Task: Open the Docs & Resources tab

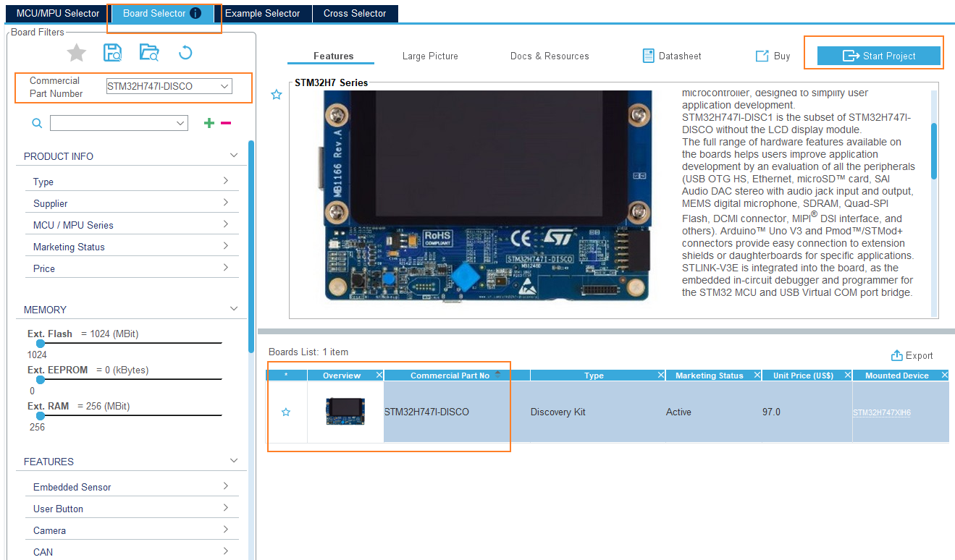Action: (550, 56)
